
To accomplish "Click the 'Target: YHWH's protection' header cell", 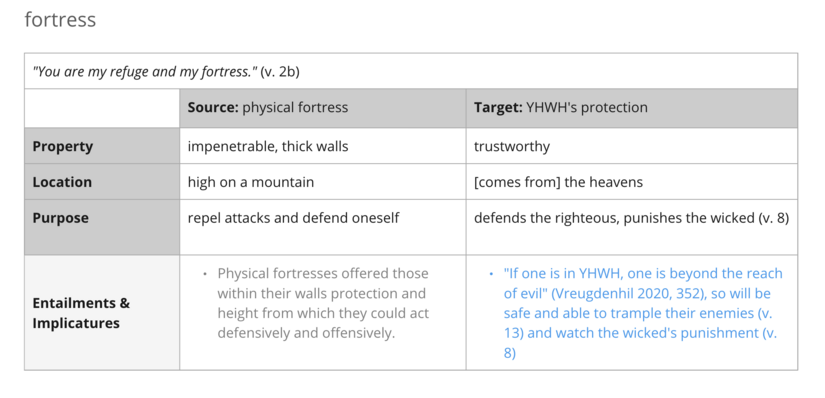I will (x=631, y=108).
